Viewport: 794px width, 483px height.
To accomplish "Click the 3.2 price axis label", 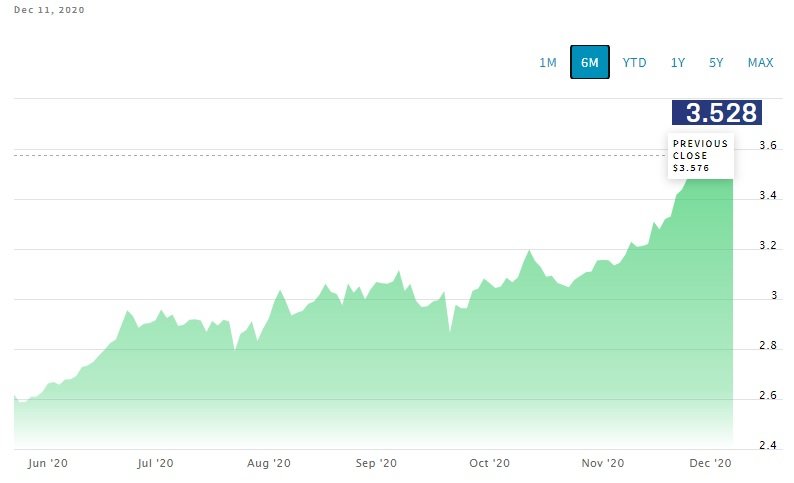I will click(768, 245).
